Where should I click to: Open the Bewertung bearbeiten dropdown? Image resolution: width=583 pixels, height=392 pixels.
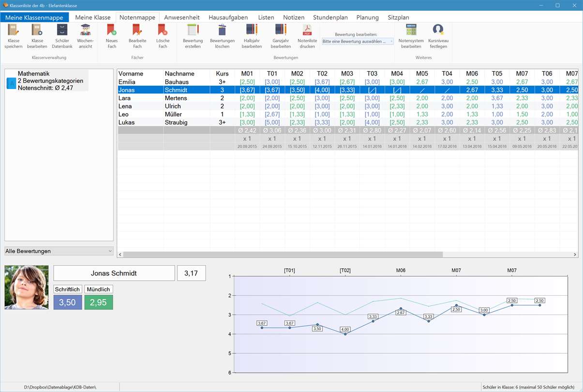click(x=358, y=42)
